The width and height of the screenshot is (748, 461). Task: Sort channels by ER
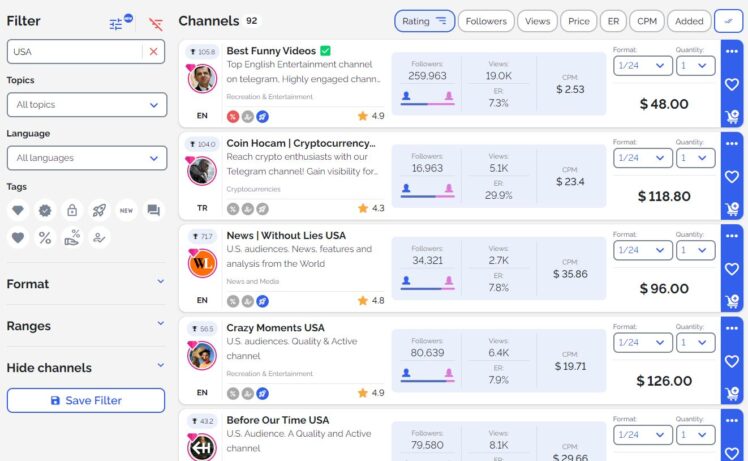coord(613,21)
